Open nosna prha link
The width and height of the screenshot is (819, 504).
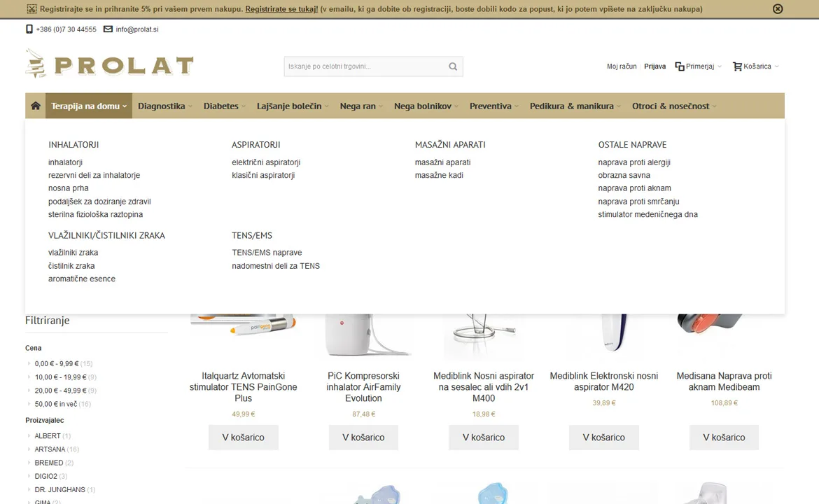[69, 188]
